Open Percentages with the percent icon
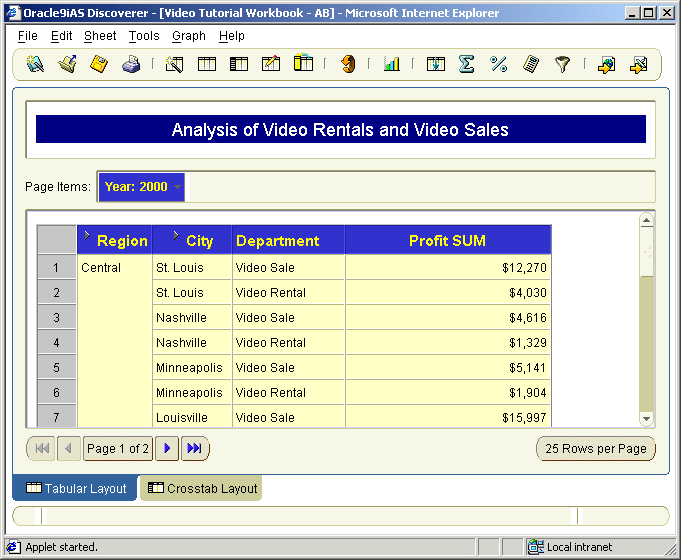 (x=498, y=64)
